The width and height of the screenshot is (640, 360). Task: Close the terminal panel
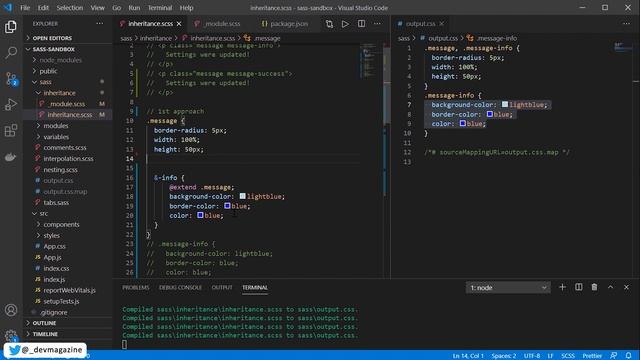pyautogui.click(x=627, y=287)
